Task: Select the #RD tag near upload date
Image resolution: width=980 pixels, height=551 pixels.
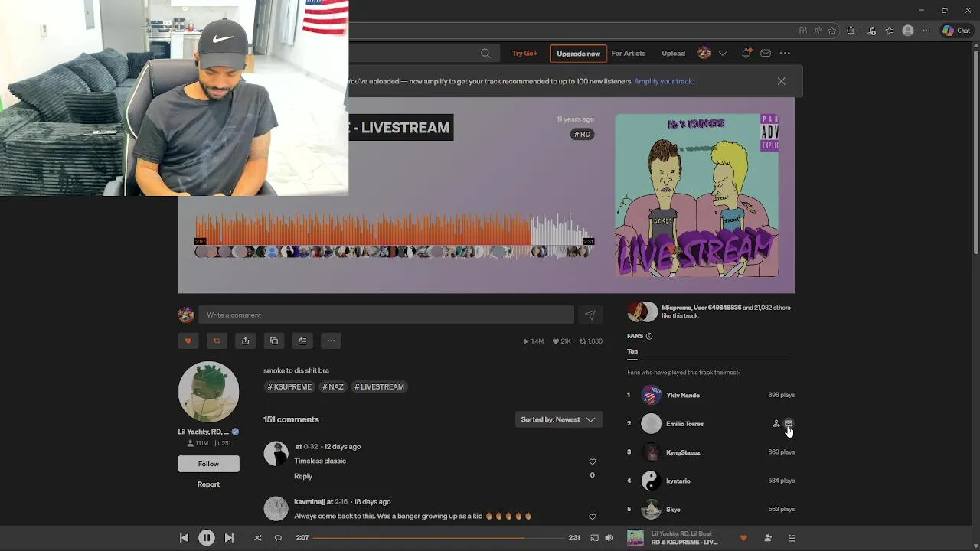Action: (583, 135)
